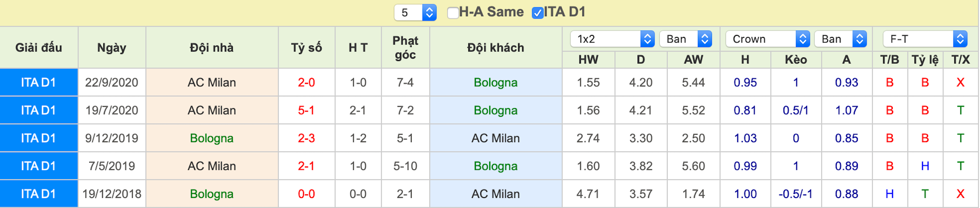Screen dimensions: 980x208
Task: Open the F-T period dropdown
Action: (x=925, y=39)
